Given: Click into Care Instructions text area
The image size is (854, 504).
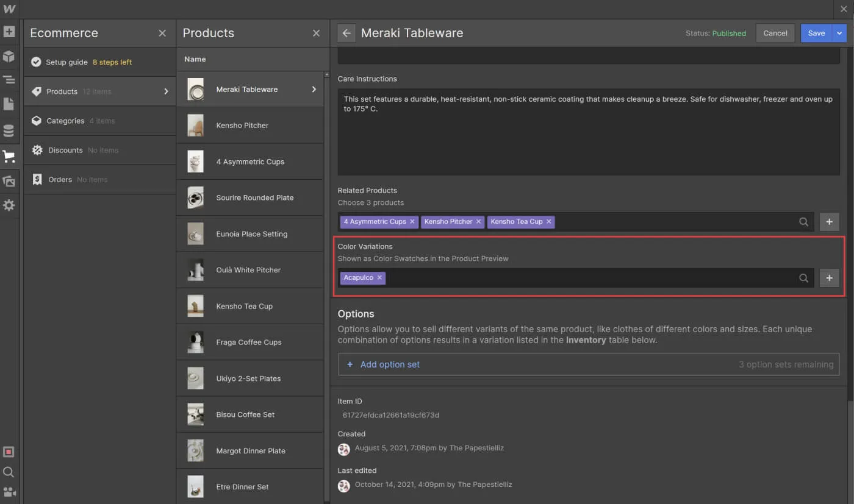Looking at the screenshot, I should [589, 132].
